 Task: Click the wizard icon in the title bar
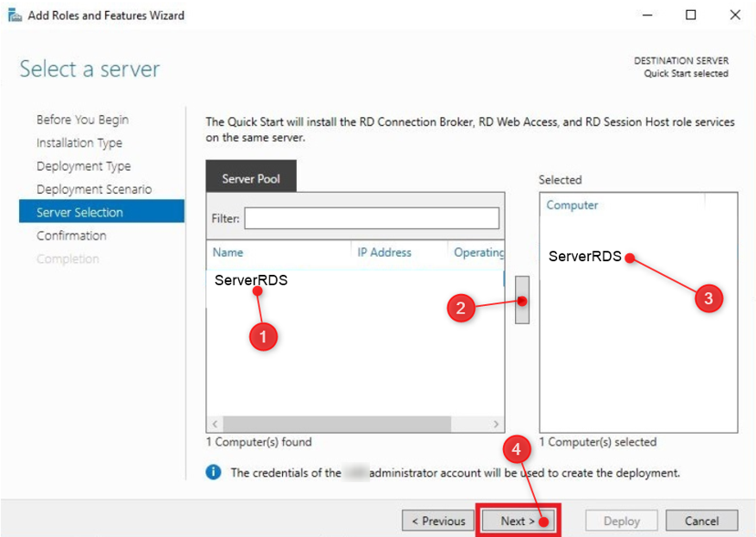click(15, 16)
